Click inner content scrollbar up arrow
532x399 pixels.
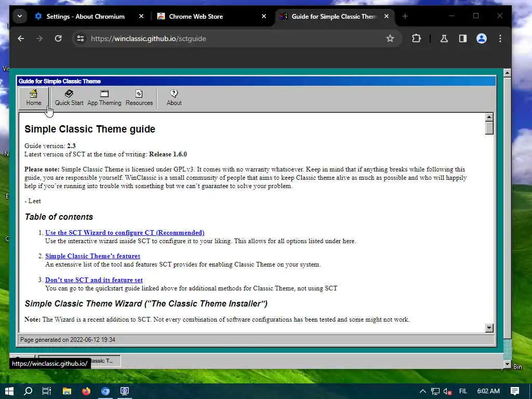point(489,117)
